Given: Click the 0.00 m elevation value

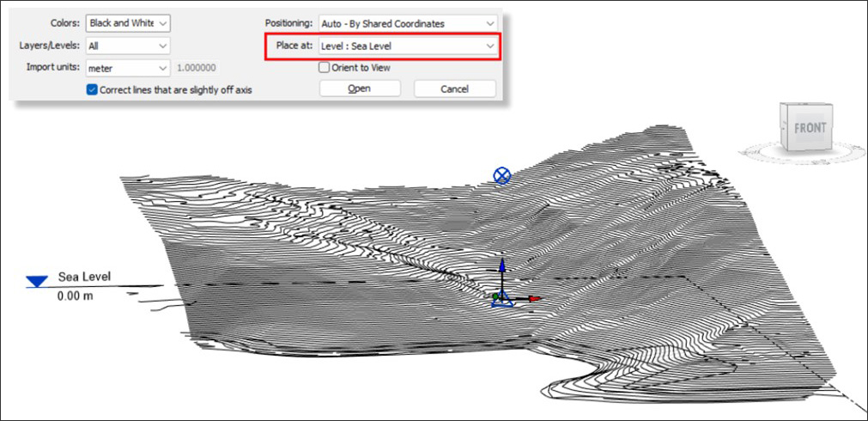Looking at the screenshot, I should (x=76, y=296).
